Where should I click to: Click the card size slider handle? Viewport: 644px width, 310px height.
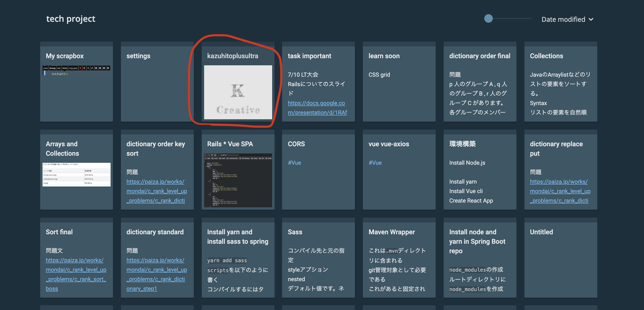tap(488, 18)
